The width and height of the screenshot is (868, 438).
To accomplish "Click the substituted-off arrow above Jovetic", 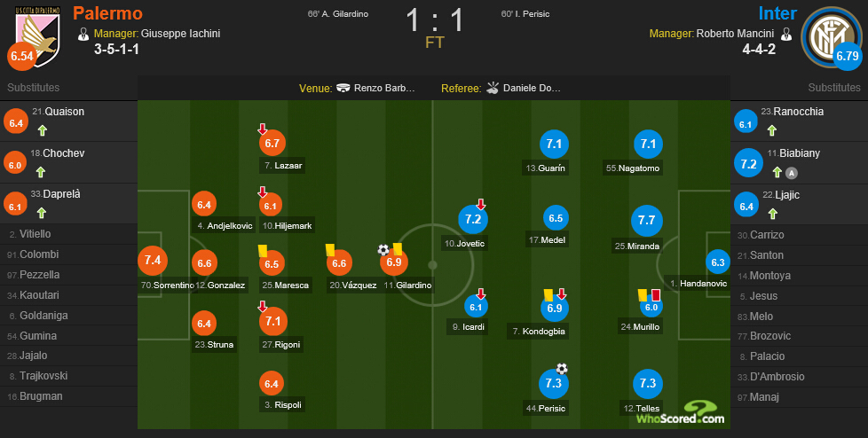I will point(480,205).
